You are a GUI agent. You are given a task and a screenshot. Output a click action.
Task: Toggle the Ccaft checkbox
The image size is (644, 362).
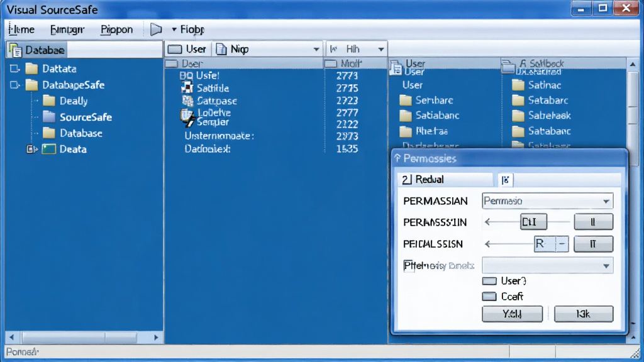(x=489, y=297)
